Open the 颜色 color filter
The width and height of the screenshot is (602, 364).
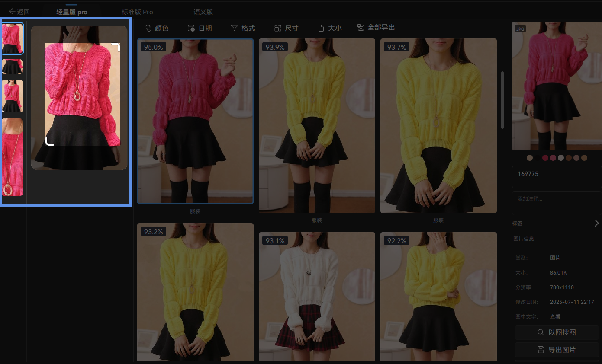coord(156,28)
